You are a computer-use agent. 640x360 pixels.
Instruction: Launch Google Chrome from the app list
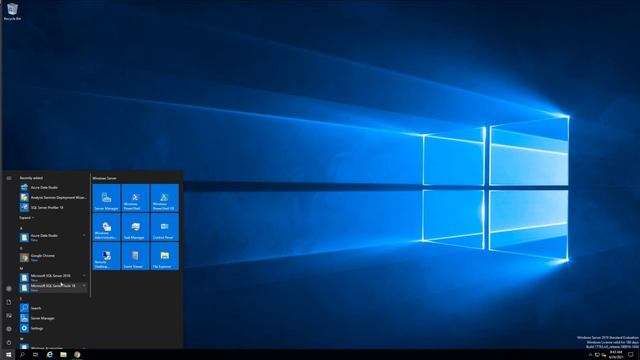pos(53,257)
